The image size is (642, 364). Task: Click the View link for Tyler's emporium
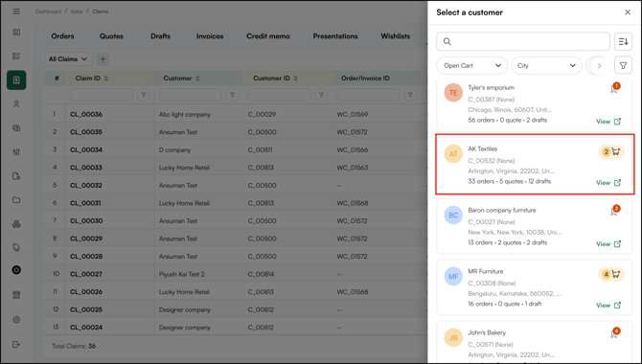[x=608, y=122]
